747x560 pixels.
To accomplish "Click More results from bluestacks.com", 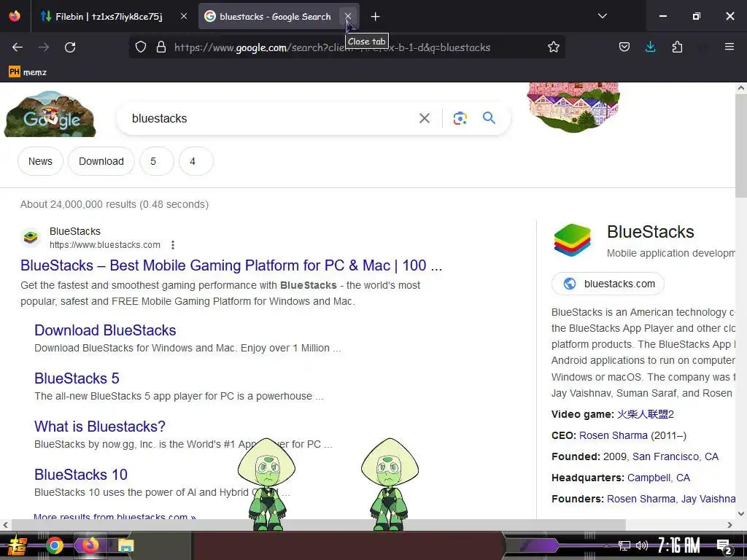I will (x=115, y=516).
